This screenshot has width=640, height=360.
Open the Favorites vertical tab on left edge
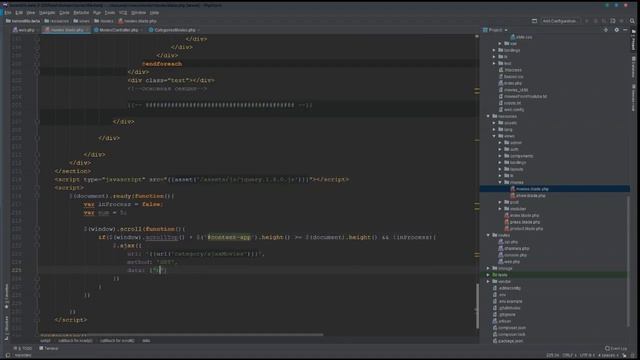[x=6, y=296]
